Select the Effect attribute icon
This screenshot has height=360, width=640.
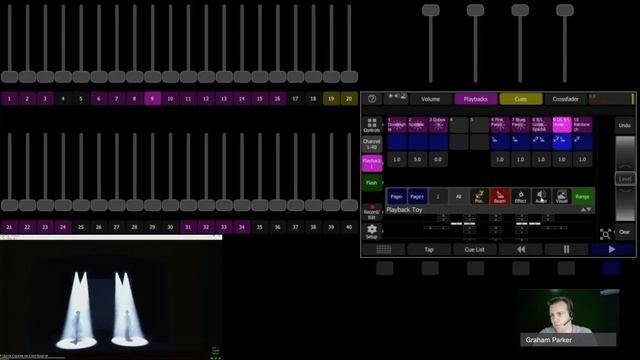coord(520,196)
